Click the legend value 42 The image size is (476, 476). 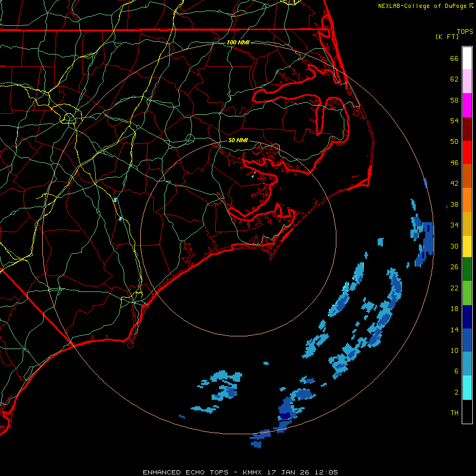[454, 184]
